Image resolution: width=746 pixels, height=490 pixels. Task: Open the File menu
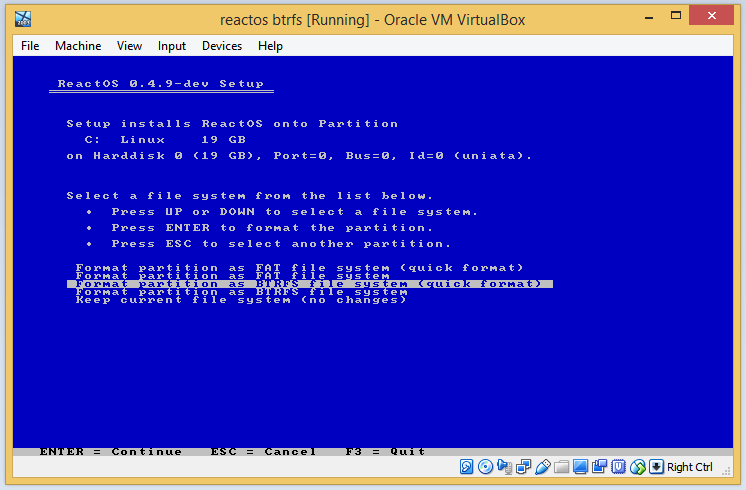click(x=30, y=46)
